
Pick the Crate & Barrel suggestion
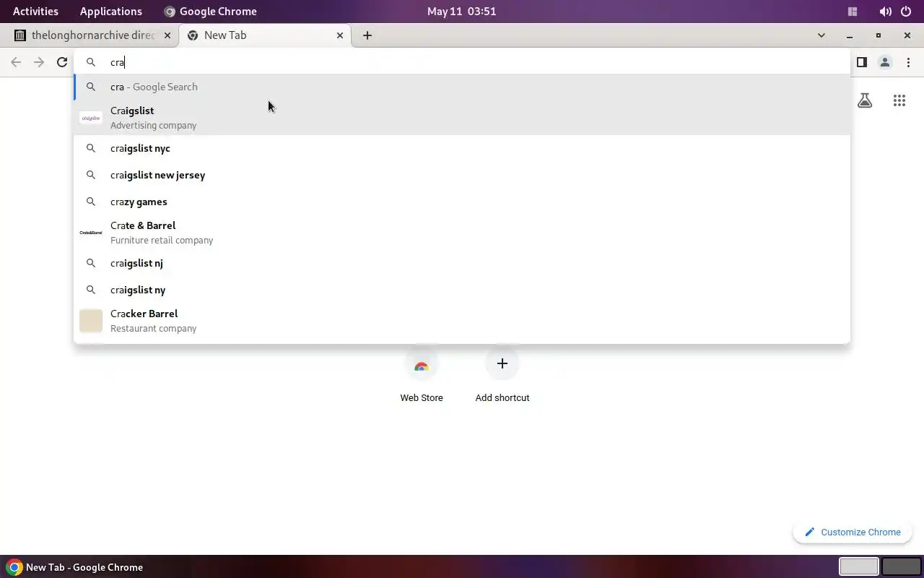[462, 233]
